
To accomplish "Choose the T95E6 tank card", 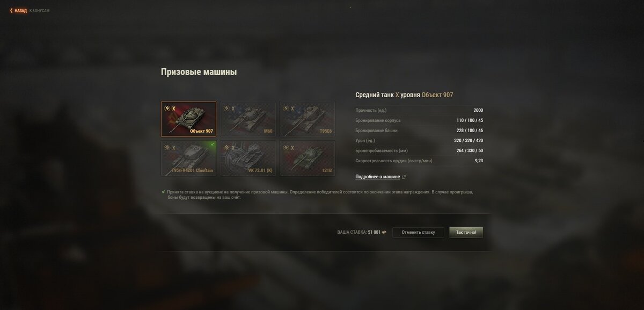I will click(307, 119).
